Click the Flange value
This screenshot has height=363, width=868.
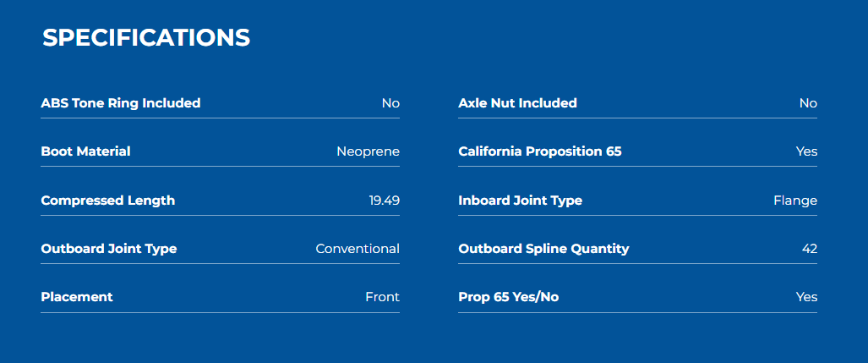795,200
